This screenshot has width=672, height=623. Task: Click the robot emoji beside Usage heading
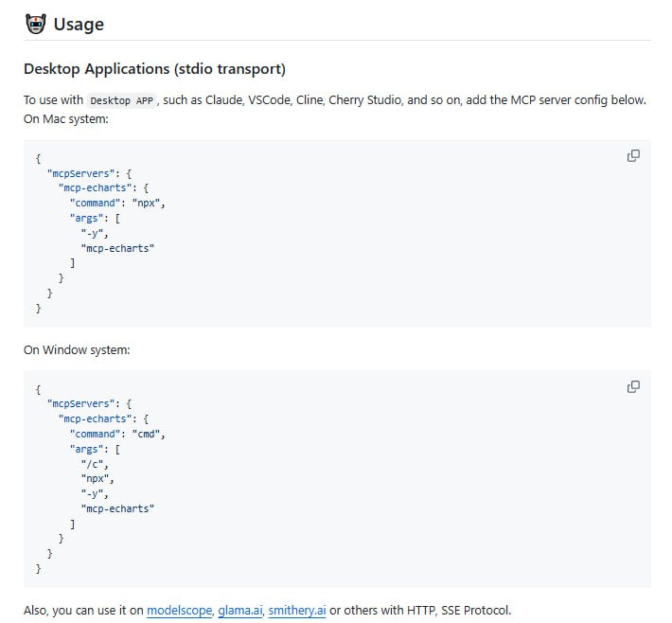[x=36, y=24]
